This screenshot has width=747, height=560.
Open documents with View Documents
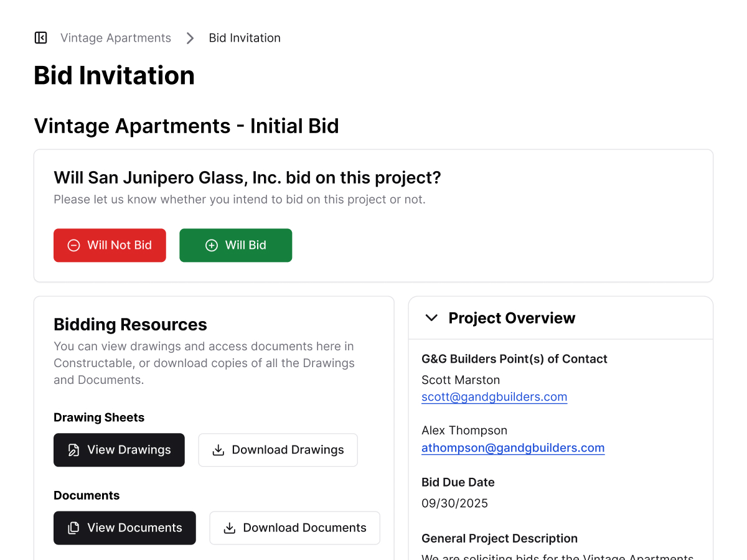[125, 528]
